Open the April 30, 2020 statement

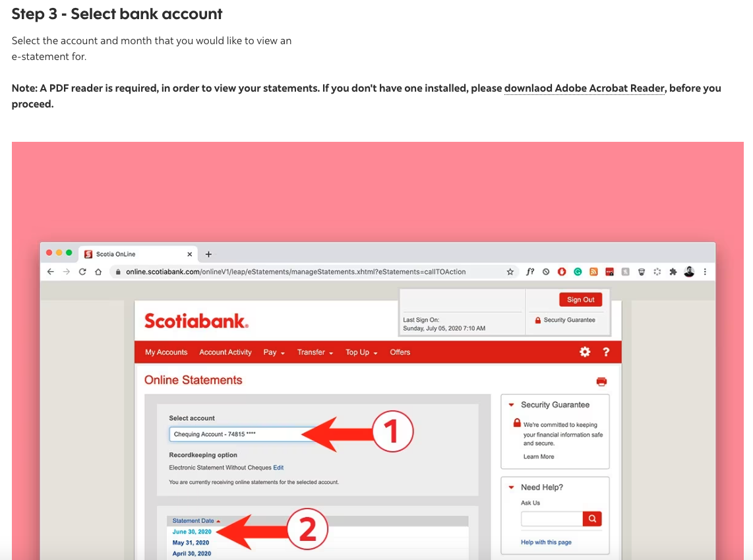pos(192,553)
